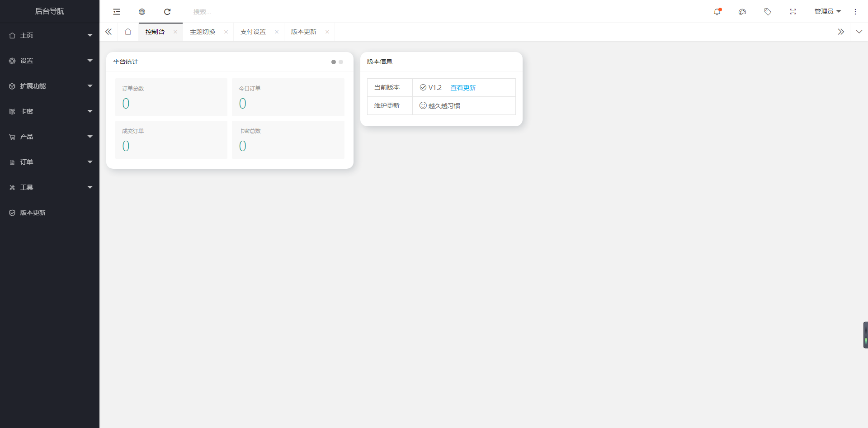Open the tab list dropdown chevron
Image resolution: width=868 pixels, height=428 pixels.
click(x=859, y=32)
